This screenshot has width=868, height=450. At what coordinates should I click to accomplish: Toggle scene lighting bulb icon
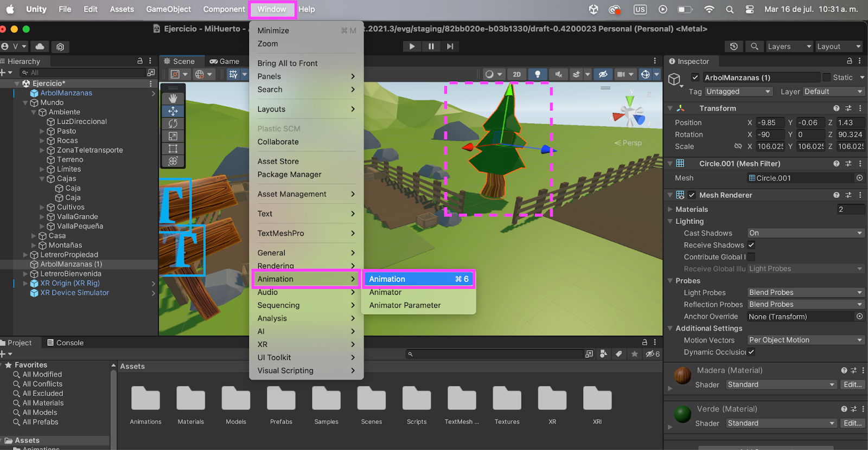pos(538,74)
